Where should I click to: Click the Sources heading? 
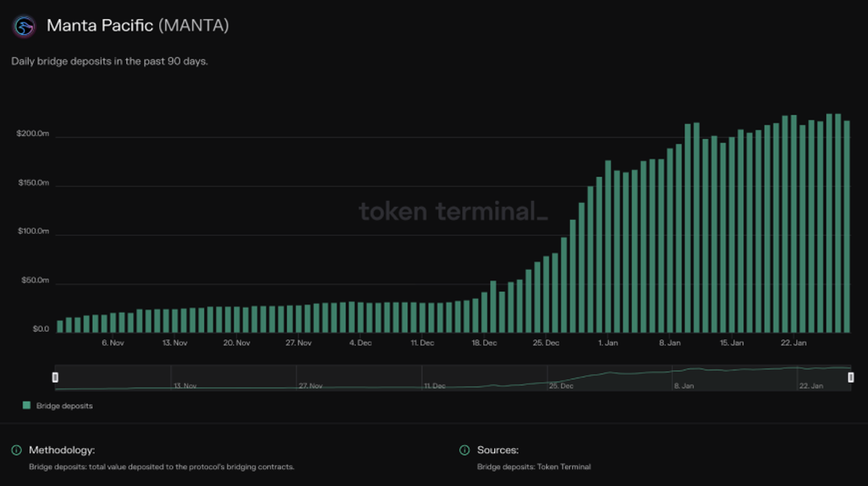point(498,450)
